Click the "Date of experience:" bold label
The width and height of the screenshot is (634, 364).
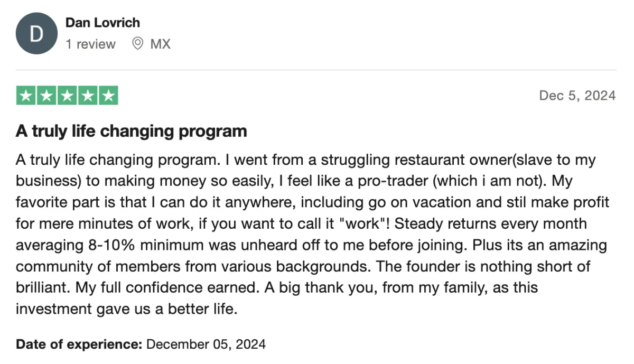click(79, 344)
